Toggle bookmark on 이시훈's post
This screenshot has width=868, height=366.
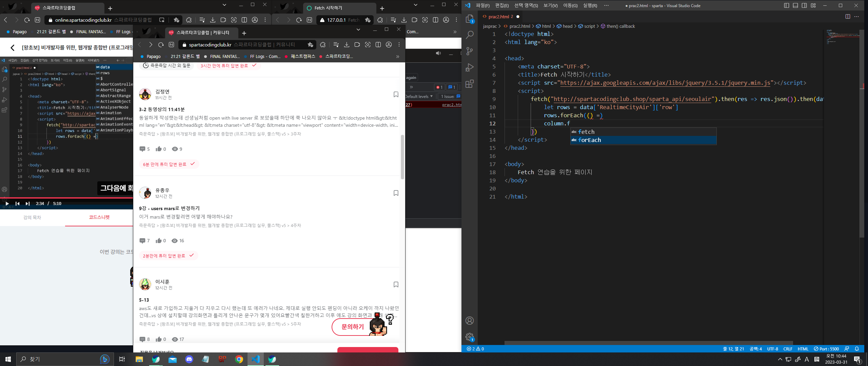coord(396,285)
